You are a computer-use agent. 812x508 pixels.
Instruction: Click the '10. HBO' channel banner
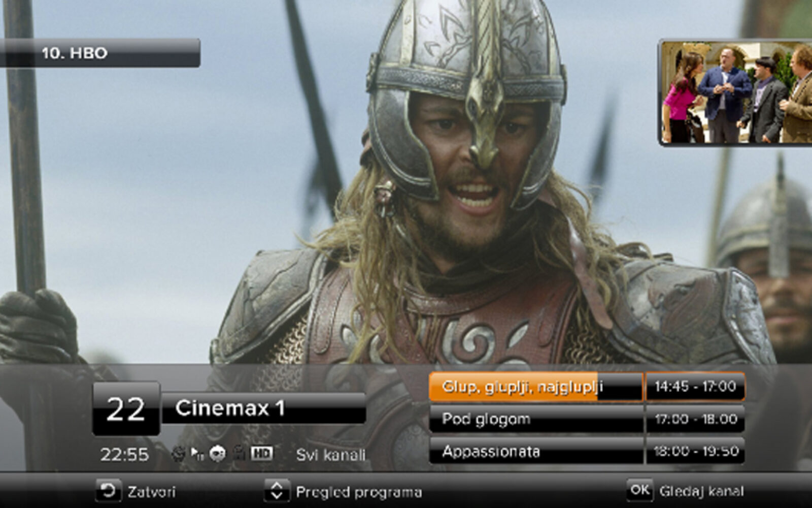99,53
